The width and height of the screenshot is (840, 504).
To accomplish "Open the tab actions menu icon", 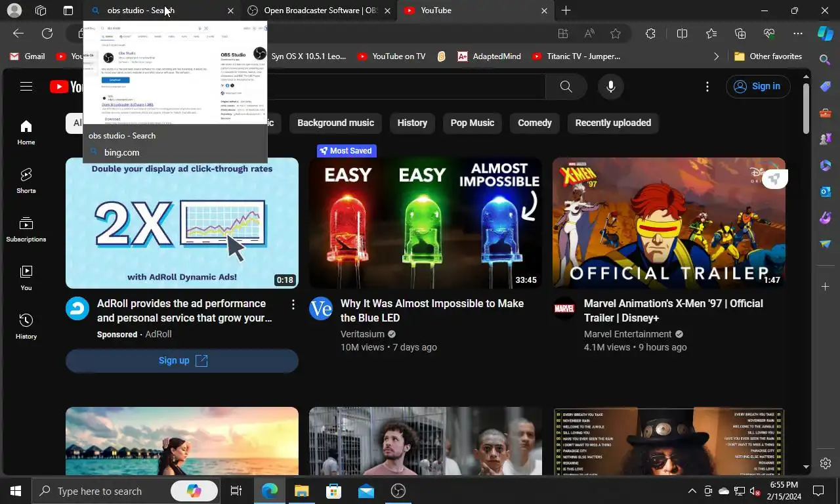I will (68, 10).
